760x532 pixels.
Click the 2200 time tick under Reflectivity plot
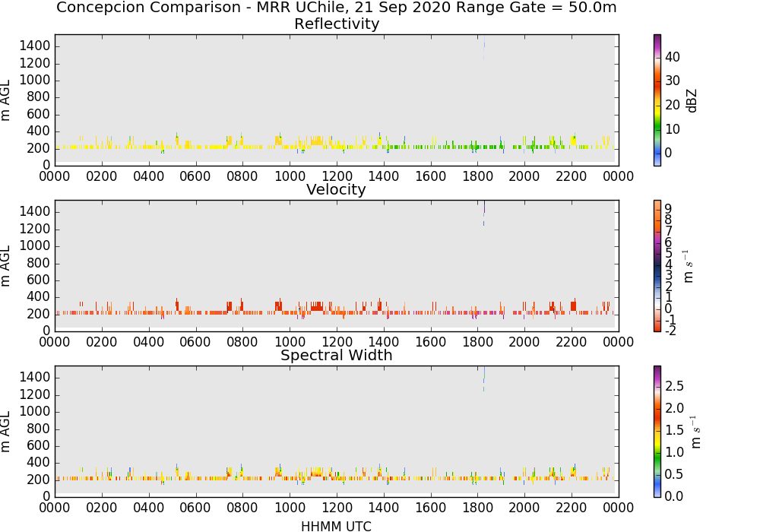pos(572,176)
